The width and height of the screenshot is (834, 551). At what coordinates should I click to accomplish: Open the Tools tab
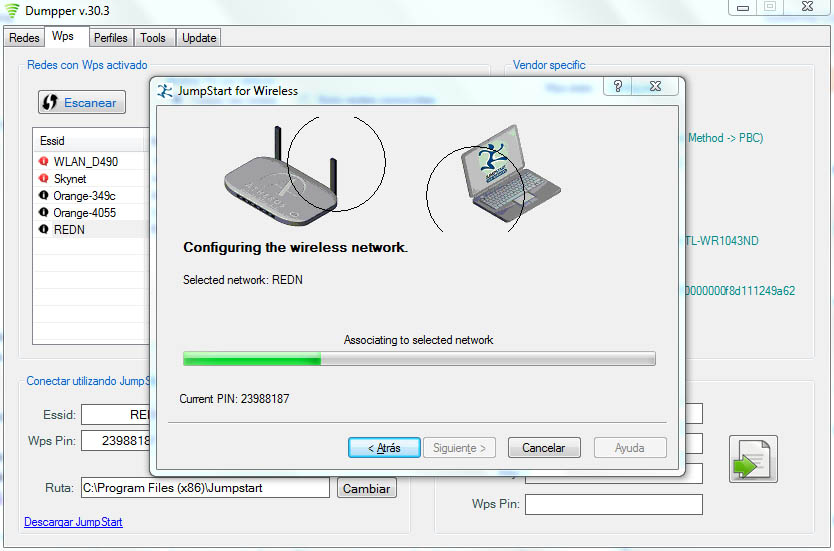click(x=153, y=38)
